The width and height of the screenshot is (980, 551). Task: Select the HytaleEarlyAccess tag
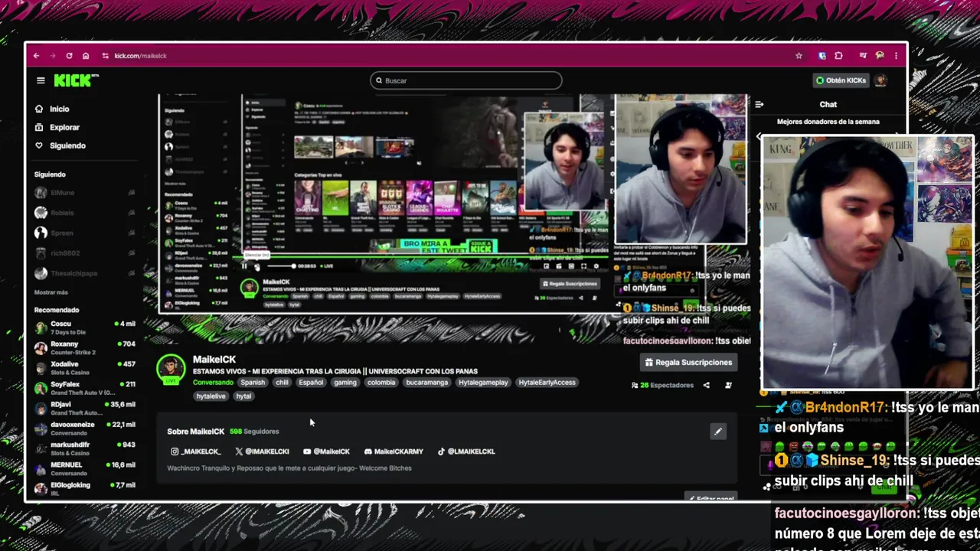(547, 383)
